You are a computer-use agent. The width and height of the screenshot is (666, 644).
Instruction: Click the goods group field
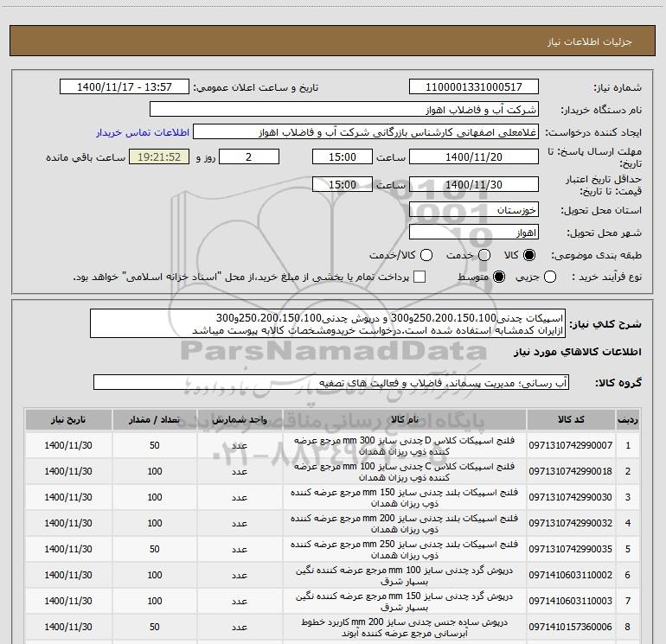click(331, 382)
